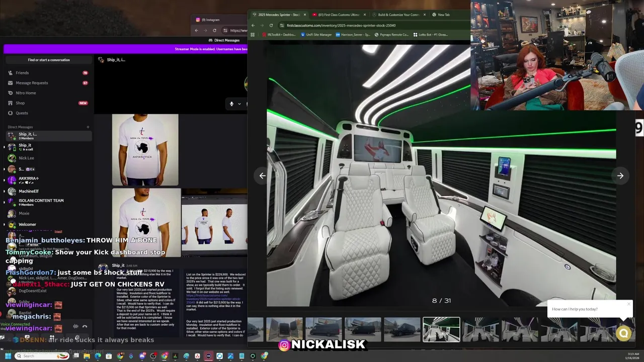The height and width of the screenshot is (362, 644).
Task: Select the highlighted interior thumbnail 8
Action: 441,329
